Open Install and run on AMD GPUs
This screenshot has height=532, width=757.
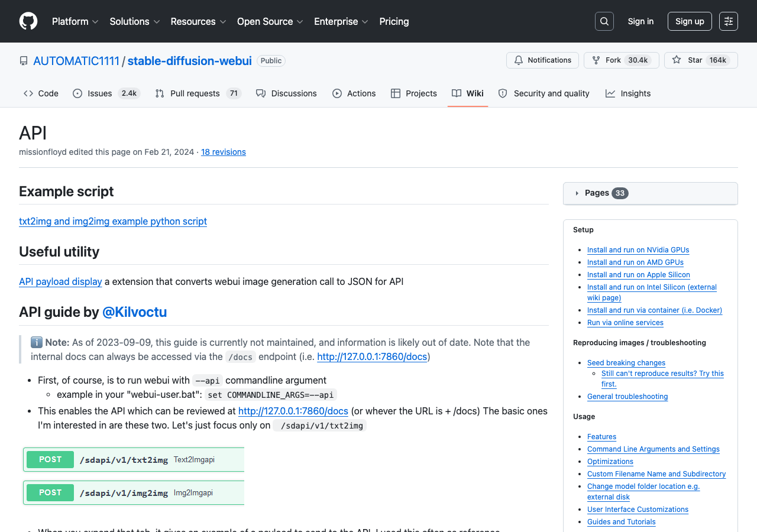coord(635,262)
